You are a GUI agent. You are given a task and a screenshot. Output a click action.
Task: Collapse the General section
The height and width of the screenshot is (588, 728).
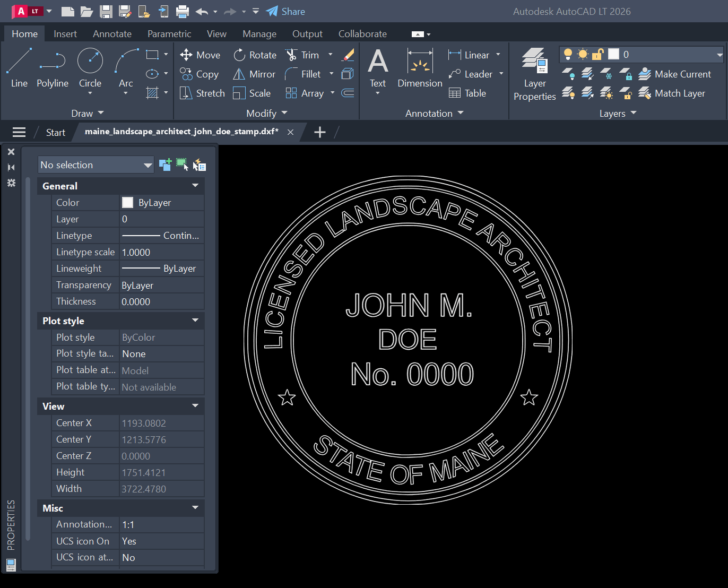click(195, 186)
